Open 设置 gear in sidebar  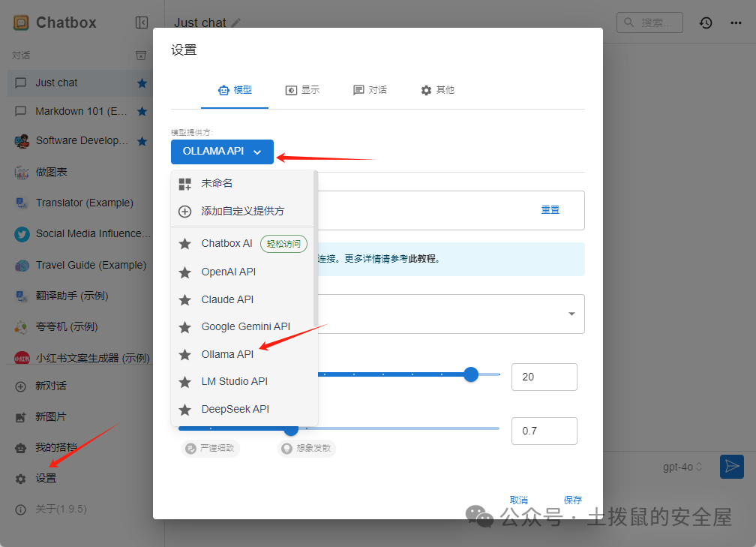(21, 479)
